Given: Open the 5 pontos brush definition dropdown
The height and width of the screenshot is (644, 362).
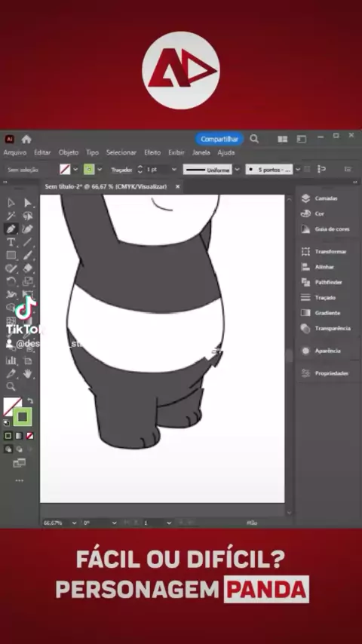Looking at the screenshot, I should tap(298, 169).
